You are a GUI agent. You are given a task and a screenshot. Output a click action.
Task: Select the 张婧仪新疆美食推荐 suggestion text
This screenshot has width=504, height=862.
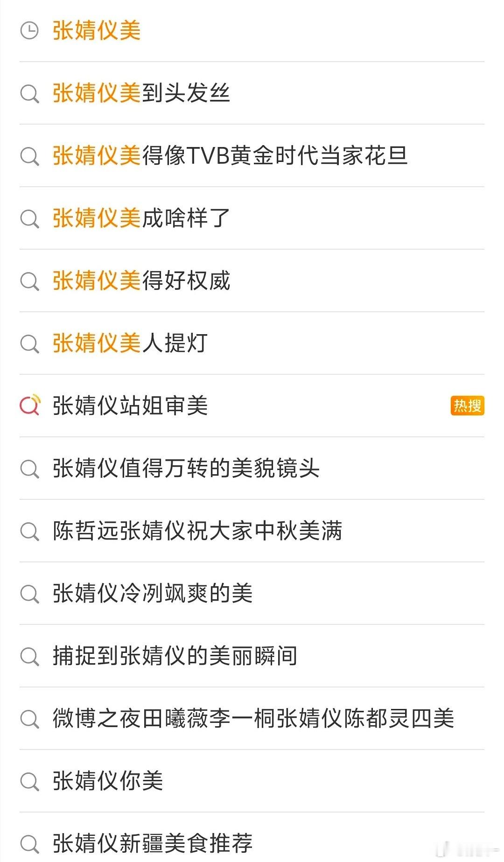tap(152, 843)
